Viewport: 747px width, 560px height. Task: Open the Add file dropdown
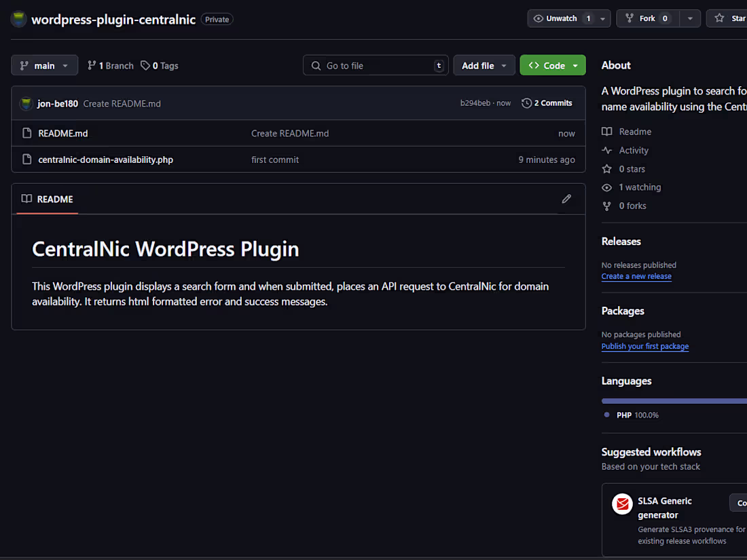coord(484,65)
